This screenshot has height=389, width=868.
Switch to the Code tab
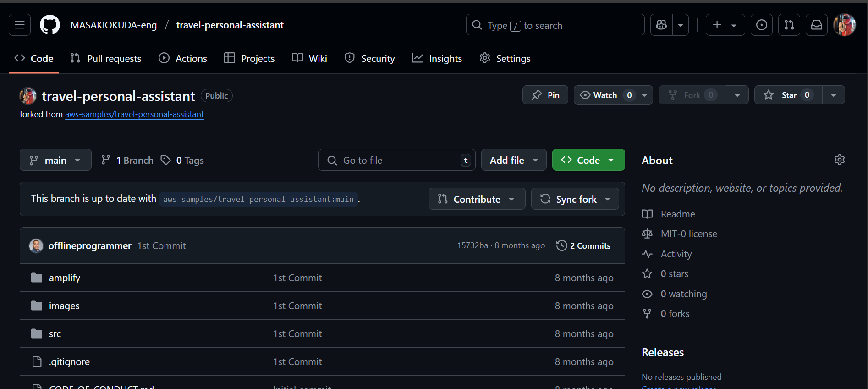coord(34,58)
